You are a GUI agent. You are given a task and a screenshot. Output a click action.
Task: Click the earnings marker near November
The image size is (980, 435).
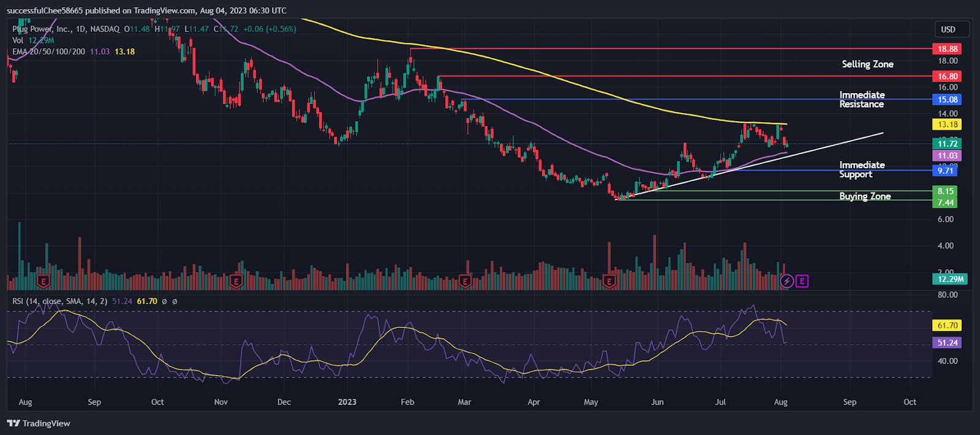[x=236, y=281]
